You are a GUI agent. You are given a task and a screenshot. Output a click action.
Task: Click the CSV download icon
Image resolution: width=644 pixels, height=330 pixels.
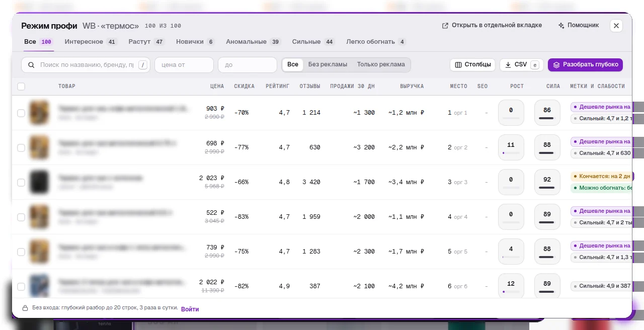pyautogui.click(x=508, y=65)
